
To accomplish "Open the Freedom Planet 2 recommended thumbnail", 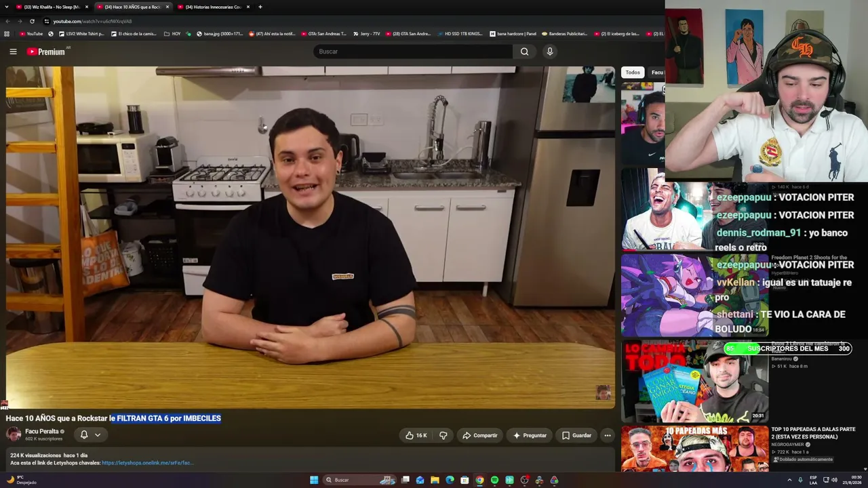I will pyautogui.click(x=695, y=295).
